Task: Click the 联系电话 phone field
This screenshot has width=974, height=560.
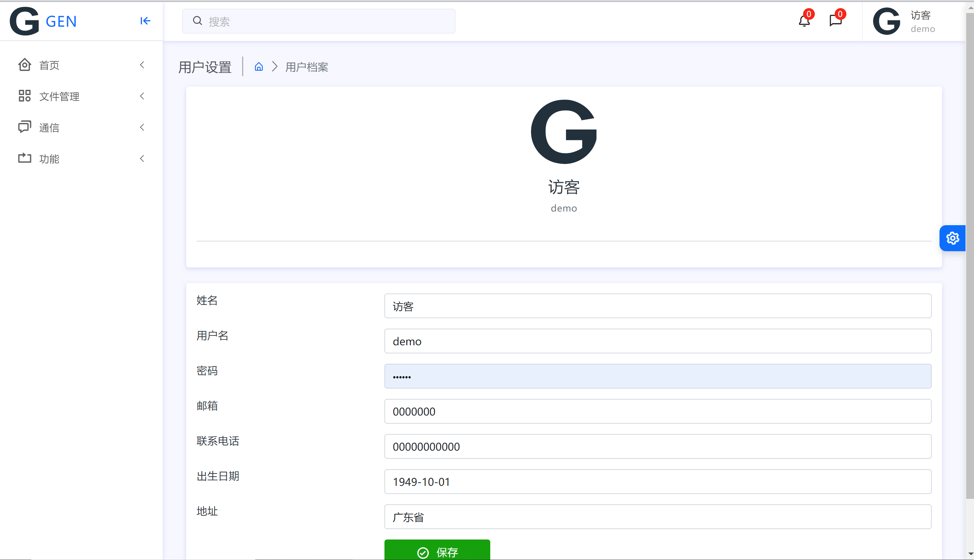Action: [x=657, y=446]
